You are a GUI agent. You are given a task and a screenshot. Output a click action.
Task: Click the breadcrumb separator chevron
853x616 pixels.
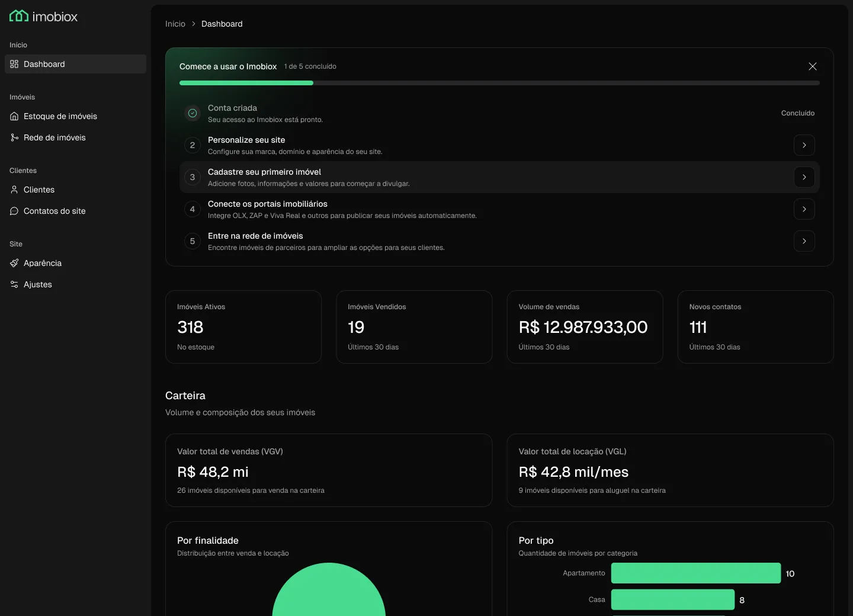click(x=193, y=24)
